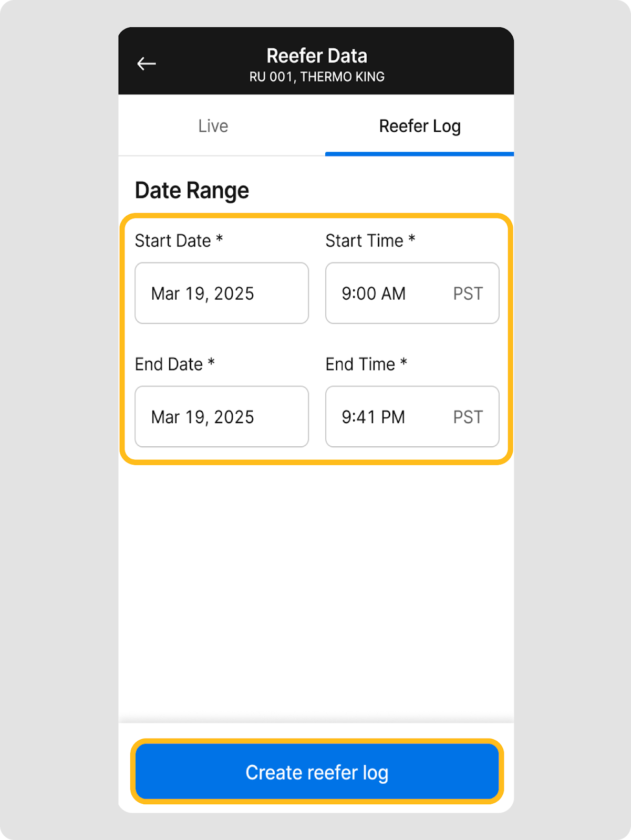The height and width of the screenshot is (840, 631).
Task: Click the required asterisk beside Start Date
Action: [220, 239]
